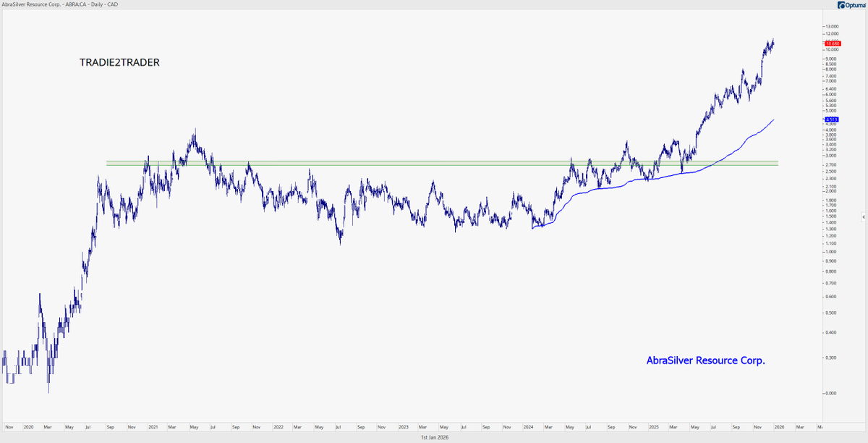The image size is (868, 443).
Task: Click the AbraSilver Resource Corp. blue watermark text
Action: 706,360
